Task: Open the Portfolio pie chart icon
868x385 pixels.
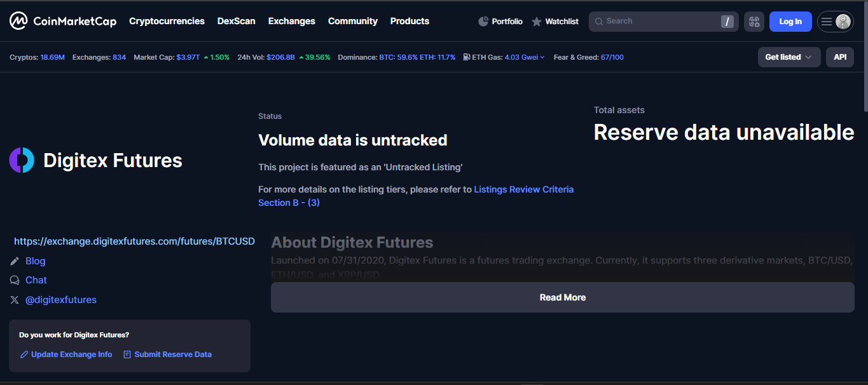Action: pyautogui.click(x=483, y=22)
